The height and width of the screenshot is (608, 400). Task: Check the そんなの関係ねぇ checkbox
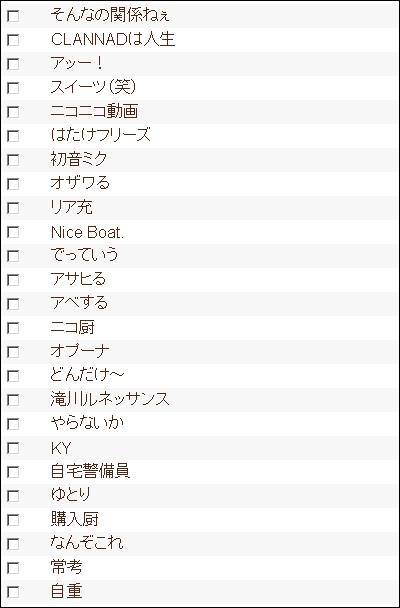pos(13,16)
